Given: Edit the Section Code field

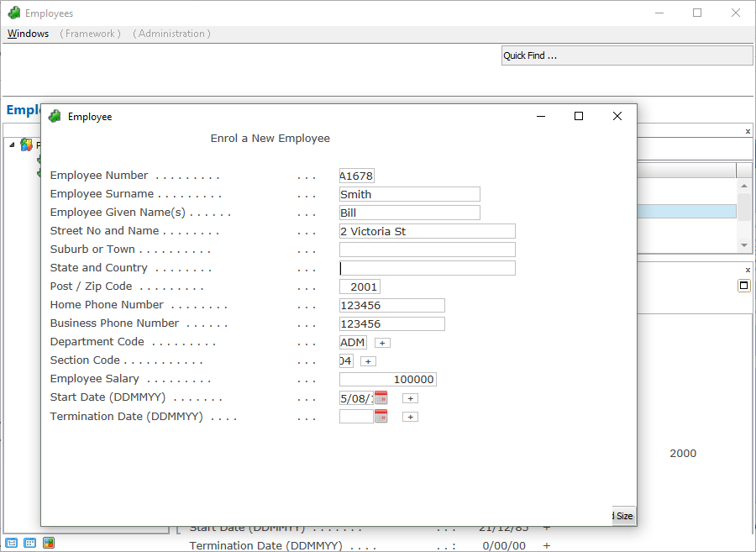Looking at the screenshot, I should pyautogui.click(x=346, y=360).
